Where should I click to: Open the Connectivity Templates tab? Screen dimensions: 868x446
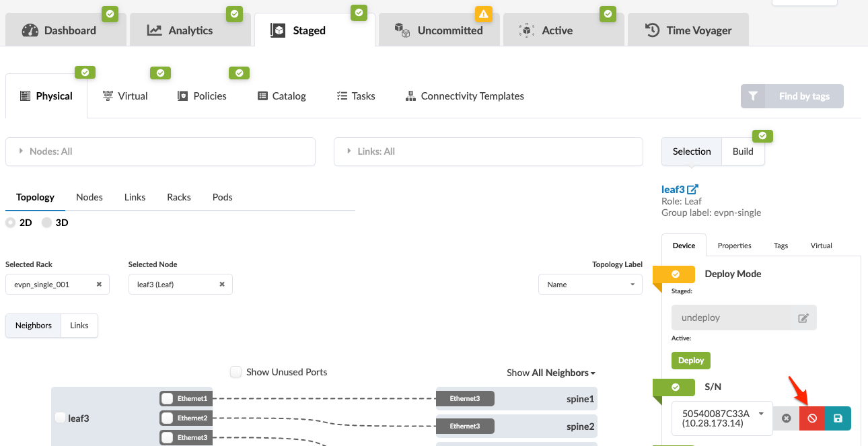pos(465,96)
